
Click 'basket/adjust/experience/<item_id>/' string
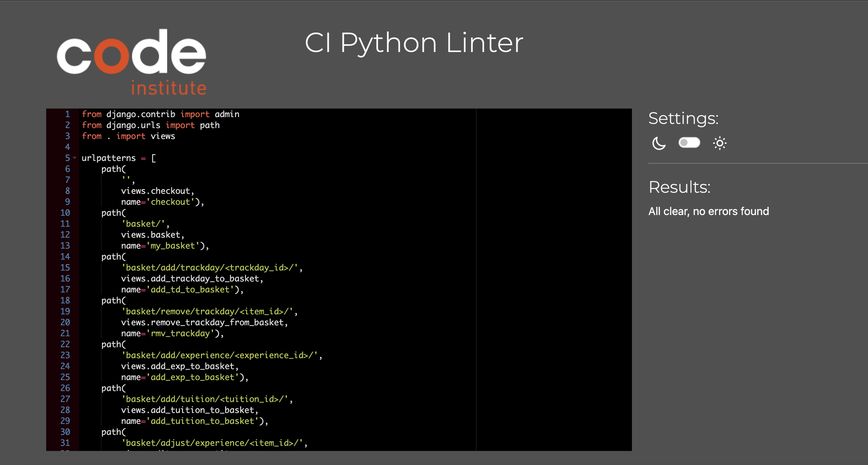tap(212, 443)
